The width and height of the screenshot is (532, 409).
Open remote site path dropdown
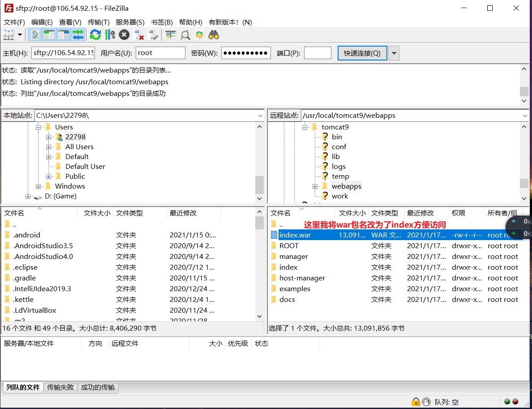point(525,116)
